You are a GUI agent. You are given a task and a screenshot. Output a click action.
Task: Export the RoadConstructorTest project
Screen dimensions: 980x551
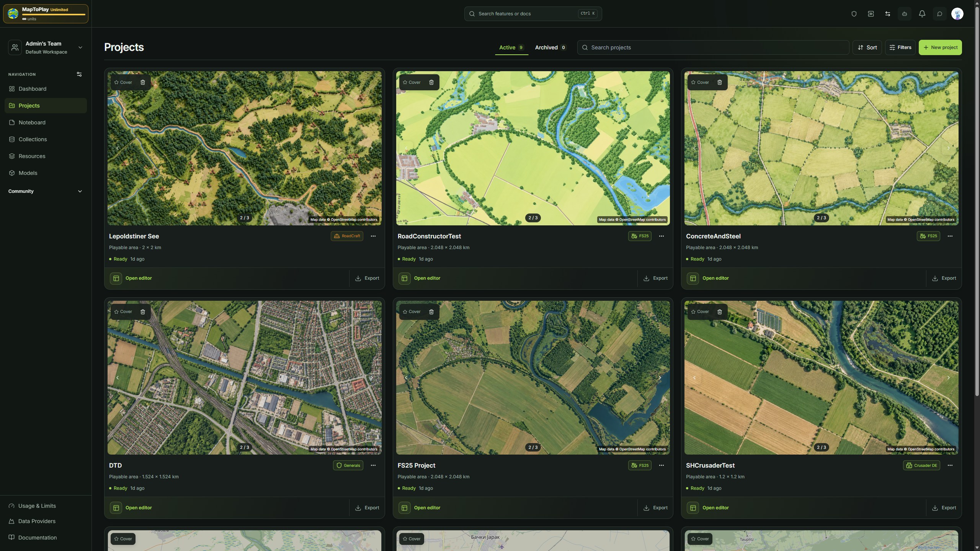(655, 278)
